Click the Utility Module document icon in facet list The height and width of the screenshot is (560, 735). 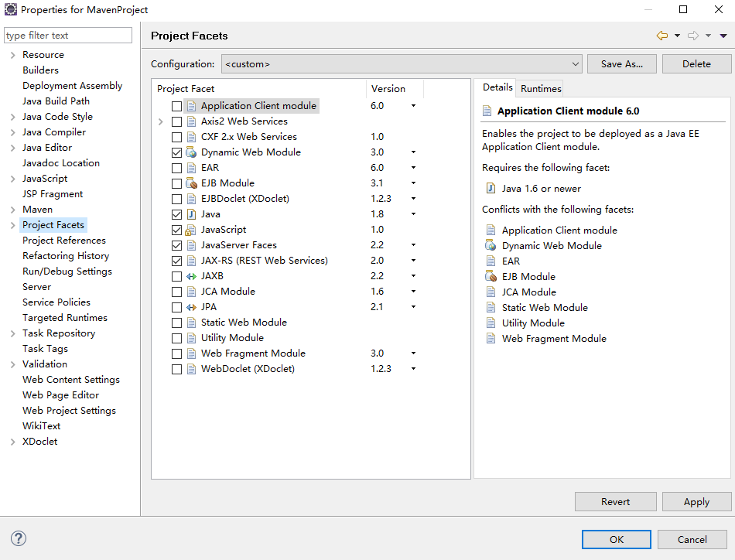(191, 338)
